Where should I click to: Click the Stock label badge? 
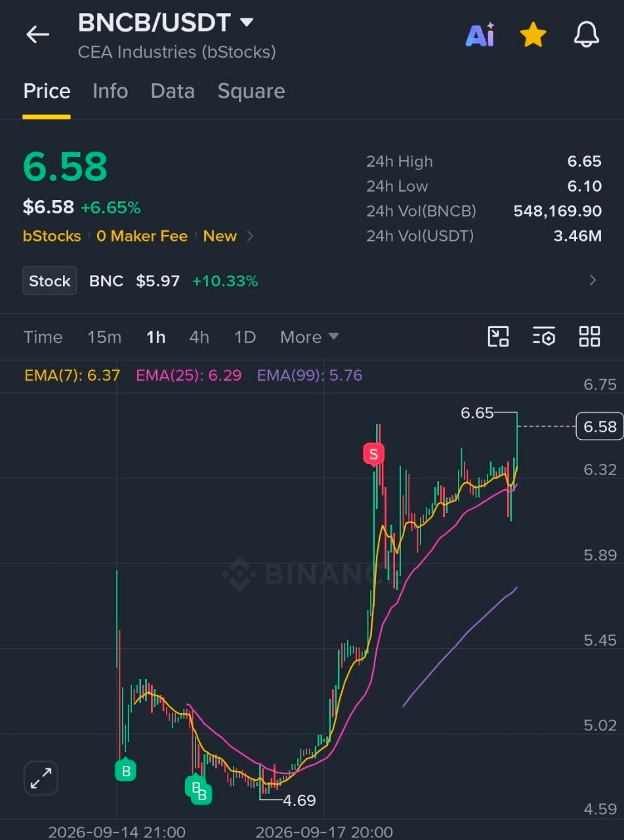pyautogui.click(x=50, y=281)
